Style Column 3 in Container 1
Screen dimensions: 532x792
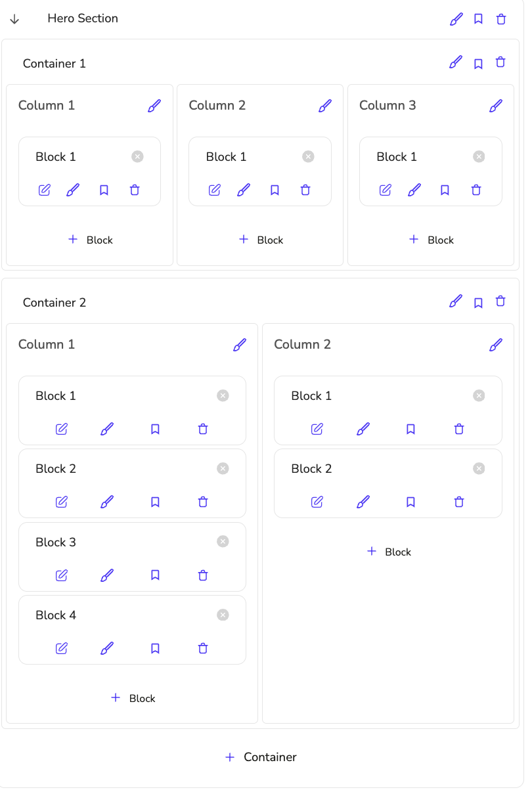pyautogui.click(x=496, y=106)
